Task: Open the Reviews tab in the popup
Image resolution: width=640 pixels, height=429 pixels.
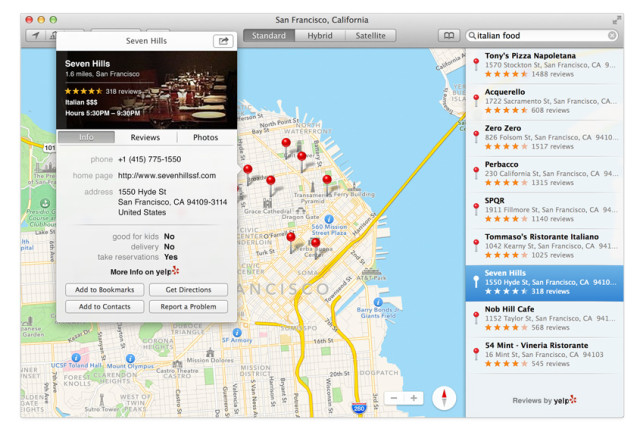Action: [145, 137]
